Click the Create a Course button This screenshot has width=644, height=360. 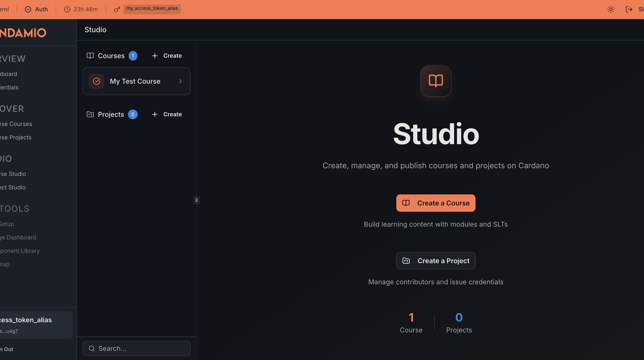[x=435, y=203]
